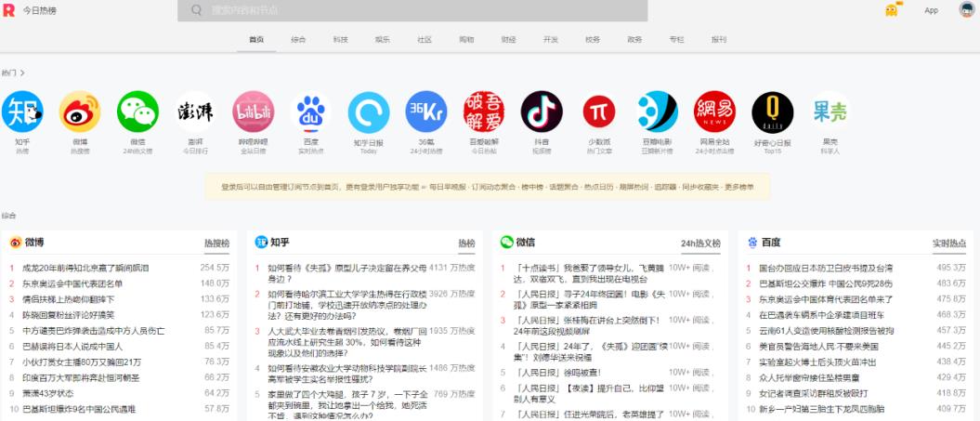This screenshot has height=421, width=980.
Task: Open the 微博 hot search icon
Action: coord(80,112)
